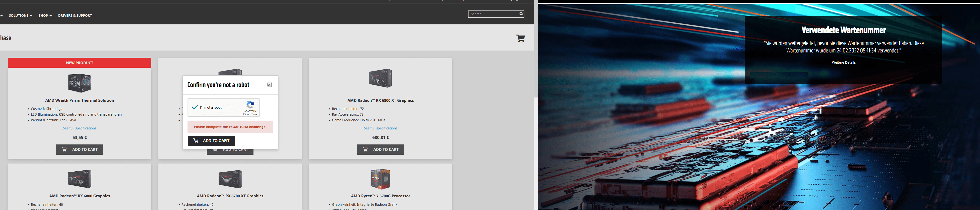Click the Verwendete Wartenummer heading
The image size is (980, 210).
(x=843, y=30)
